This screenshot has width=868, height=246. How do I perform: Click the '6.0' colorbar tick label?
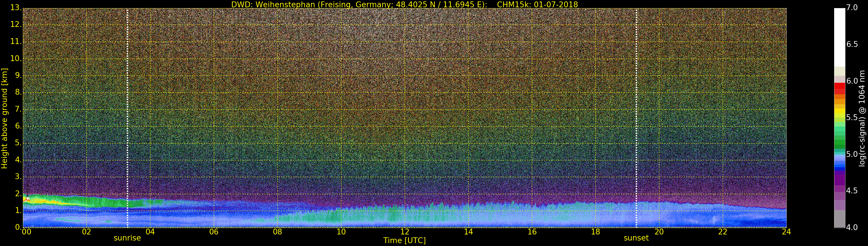[852, 81]
